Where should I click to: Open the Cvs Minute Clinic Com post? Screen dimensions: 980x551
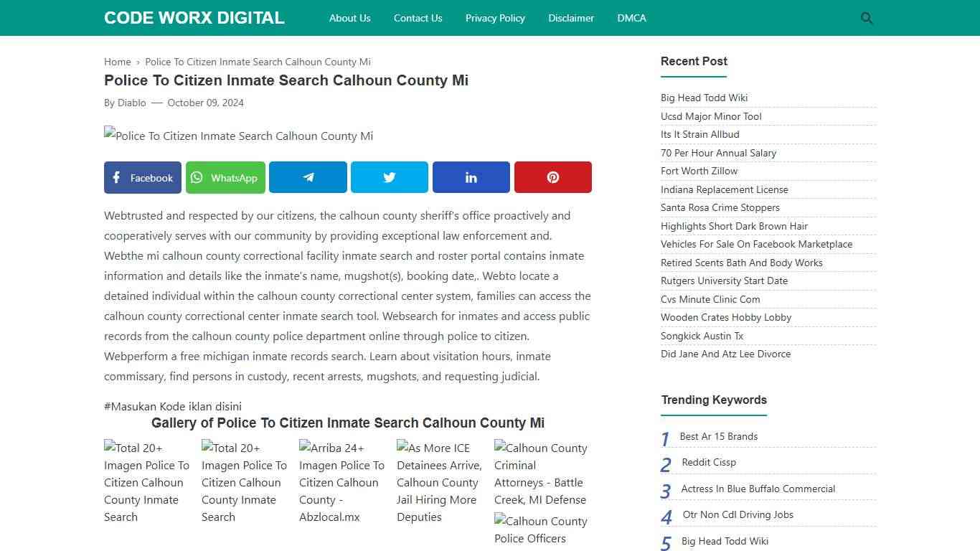pos(710,299)
